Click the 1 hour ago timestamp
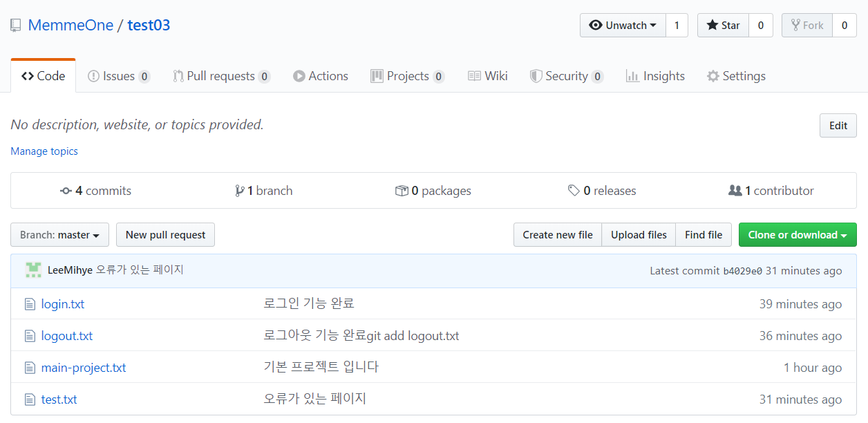The height and width of the screenshot is (423, 868). (x=813, y=368)
